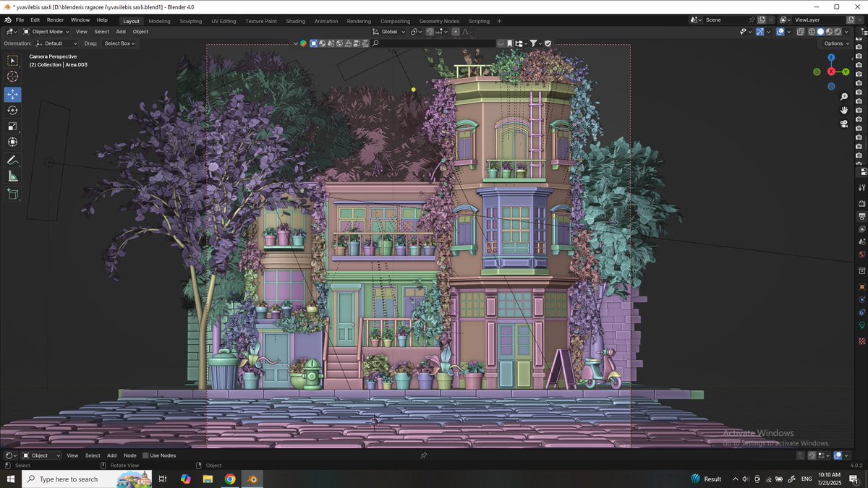Open the Edit menu

point(35,20)
